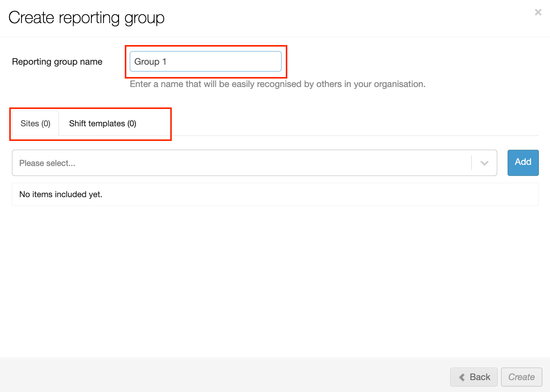
Task: Click the divider beside the dropdown chevron
Action: (x=471, y=163)
